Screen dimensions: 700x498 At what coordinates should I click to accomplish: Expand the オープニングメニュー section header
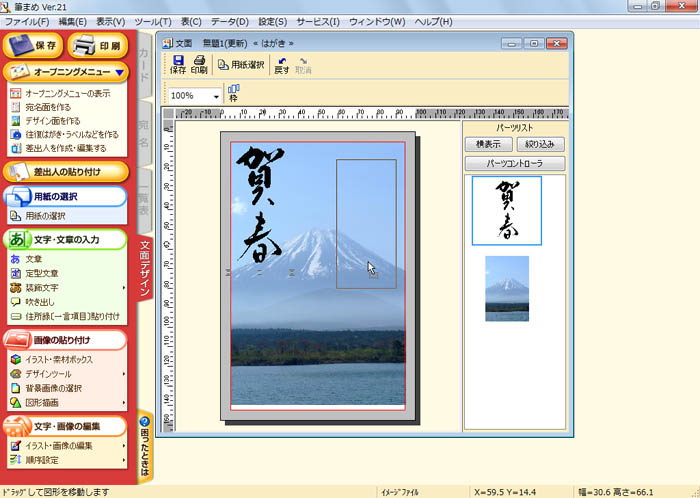[x=66, y=72]
